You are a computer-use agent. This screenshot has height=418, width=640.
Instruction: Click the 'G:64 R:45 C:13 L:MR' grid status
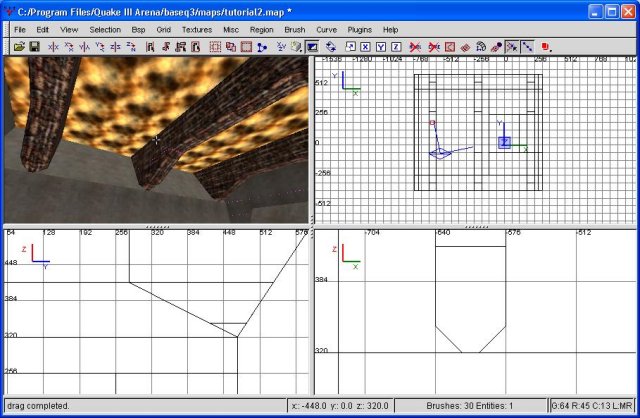click(x=592, y=406)
